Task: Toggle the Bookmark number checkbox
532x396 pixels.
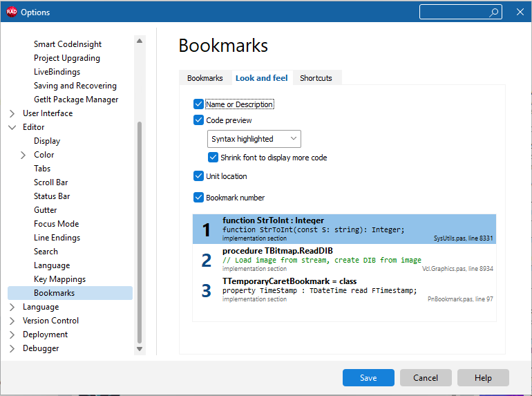Action: [x=198, y=197]
